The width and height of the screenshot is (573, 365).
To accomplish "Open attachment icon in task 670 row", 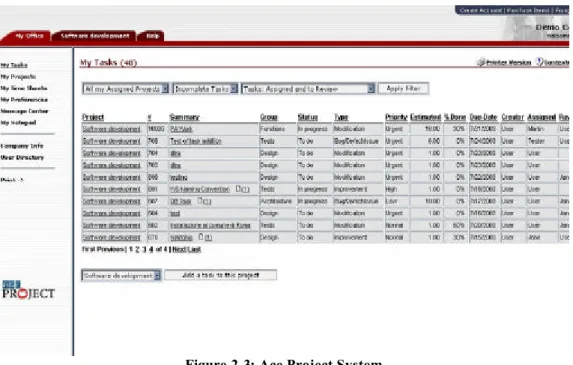I will (x=201, y=237).
